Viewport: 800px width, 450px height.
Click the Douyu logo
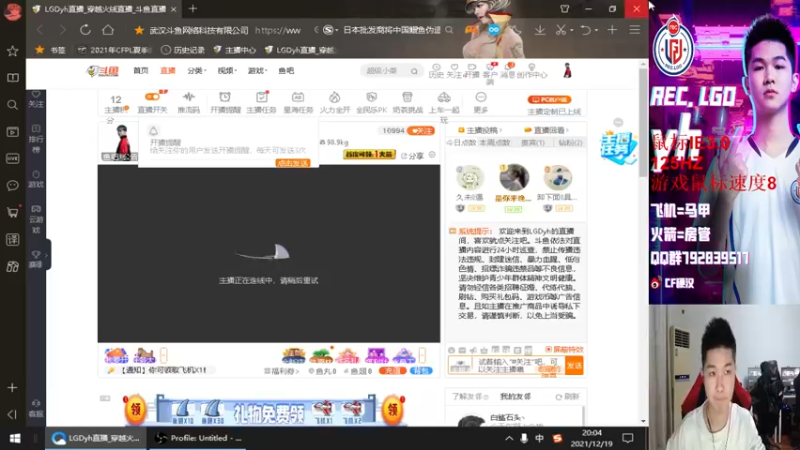click(x=103, y=71)
